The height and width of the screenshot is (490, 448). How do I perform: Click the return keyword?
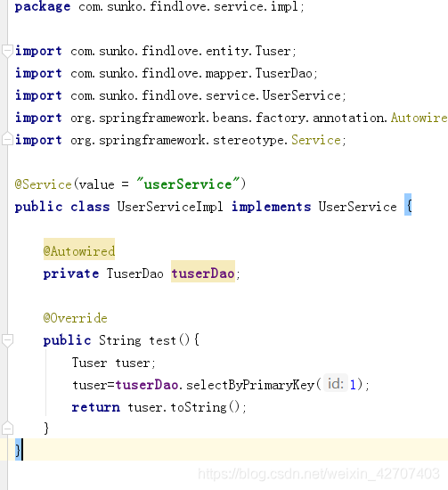click(x=95, y=407)
